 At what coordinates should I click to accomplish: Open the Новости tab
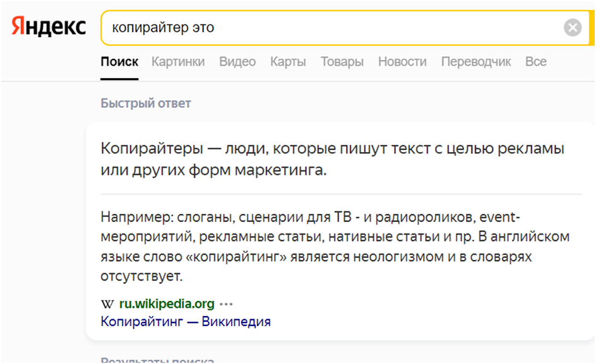(x=402, y=62)
